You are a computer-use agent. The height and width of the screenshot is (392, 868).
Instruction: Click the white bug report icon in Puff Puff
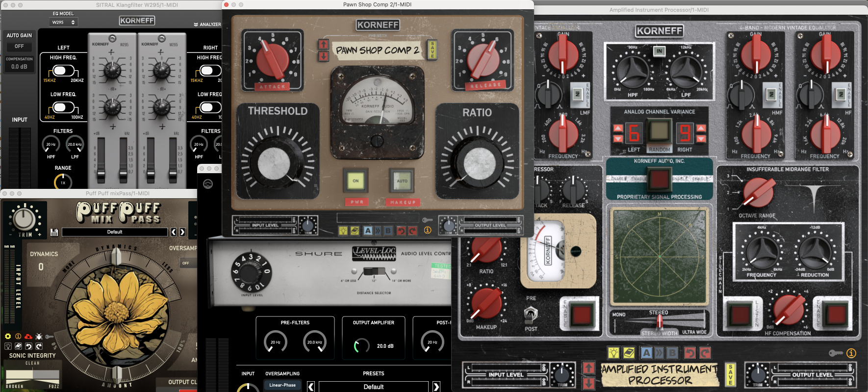pos(39,336)
